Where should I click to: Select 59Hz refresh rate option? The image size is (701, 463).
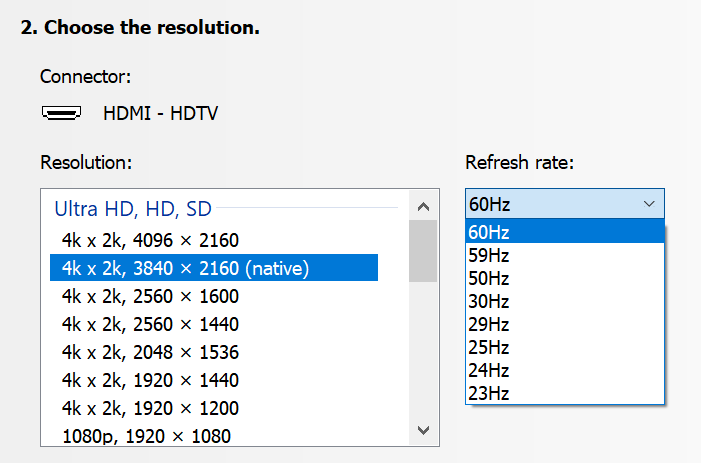pos(564,255)
